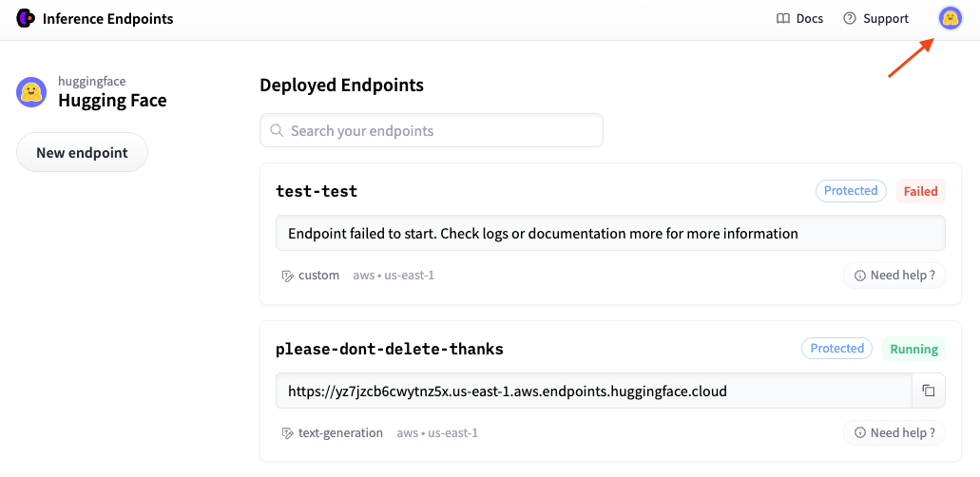The height and width of the screenshot is (477, 980).
Task: Click Protected badge on please-dont-delete-thanks
Action: click(x=836, y=348)
